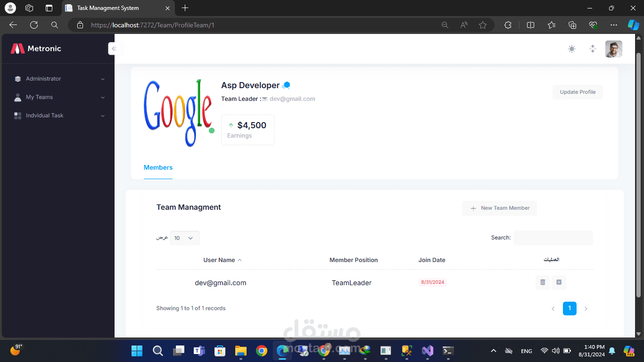Open the user avatar menu

[614, 49]
